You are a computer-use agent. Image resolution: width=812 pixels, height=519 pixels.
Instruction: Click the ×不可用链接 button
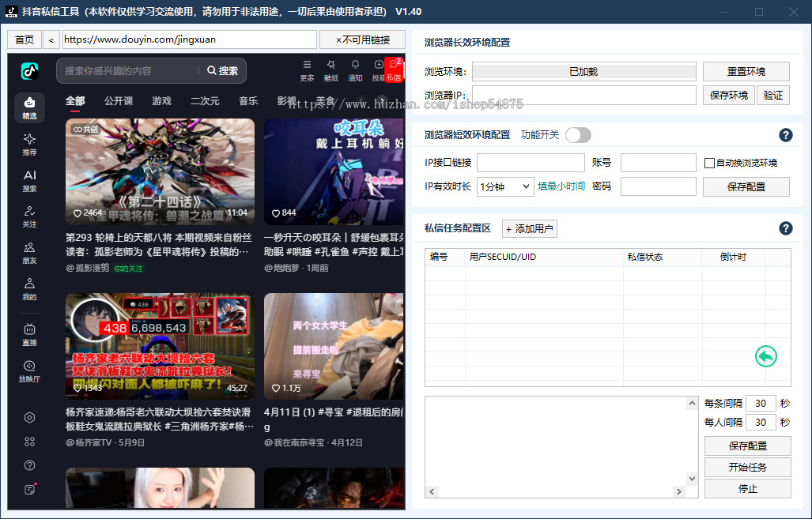pos(362,39)
